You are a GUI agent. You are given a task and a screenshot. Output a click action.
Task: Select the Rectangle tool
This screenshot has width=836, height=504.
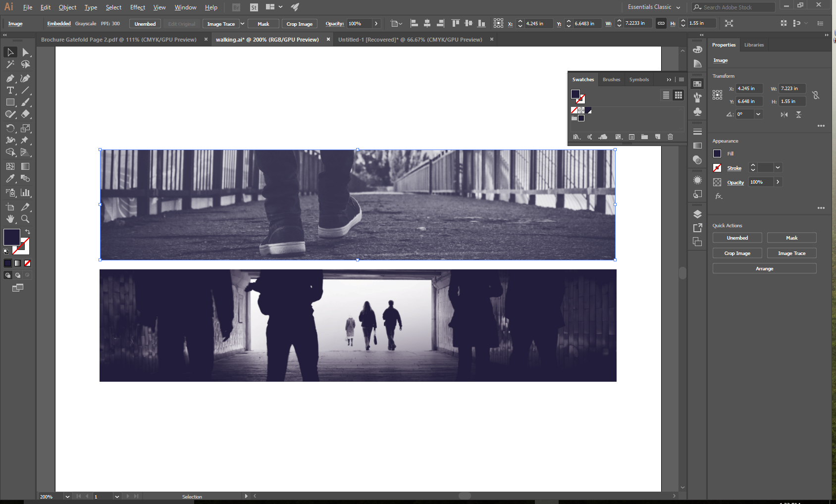coord(10,102)
